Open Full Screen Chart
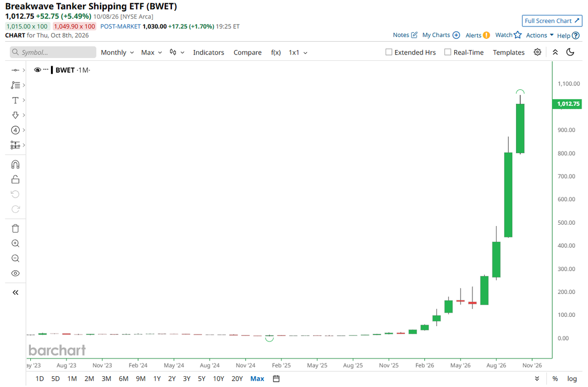Image resolution: width=588 pixels, height=387 pixels. [x=551, y=21]
